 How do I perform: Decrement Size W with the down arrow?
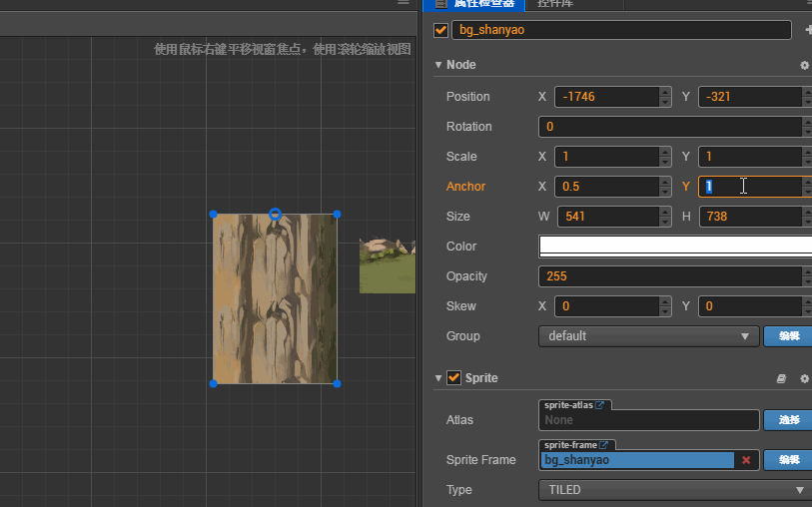[x=665, y=222]
